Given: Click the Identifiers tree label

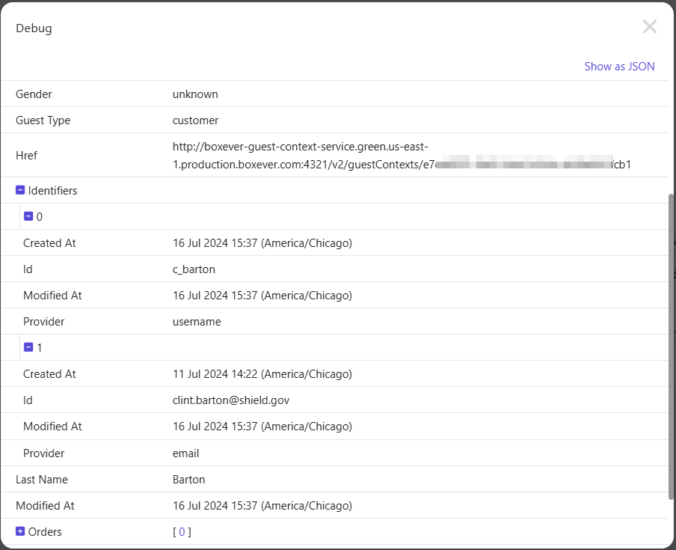Looking at the screenshot, I should [x=52, y=191].
